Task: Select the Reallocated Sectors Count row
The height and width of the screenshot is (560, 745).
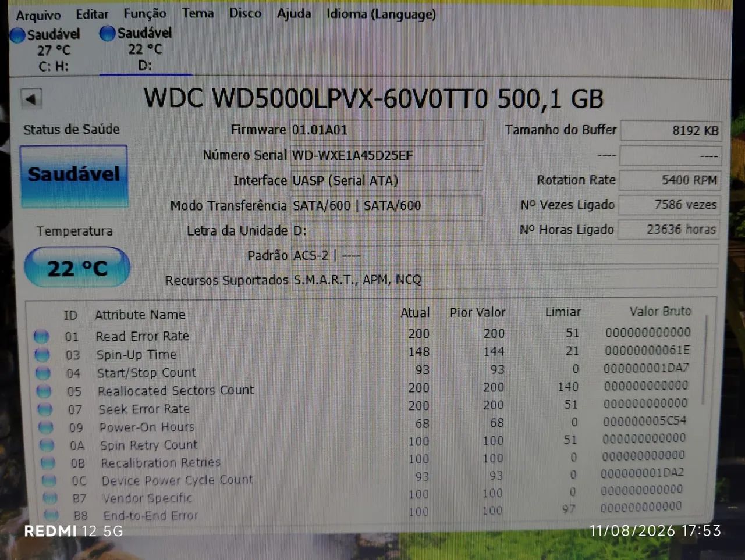Action: (363, 388)
